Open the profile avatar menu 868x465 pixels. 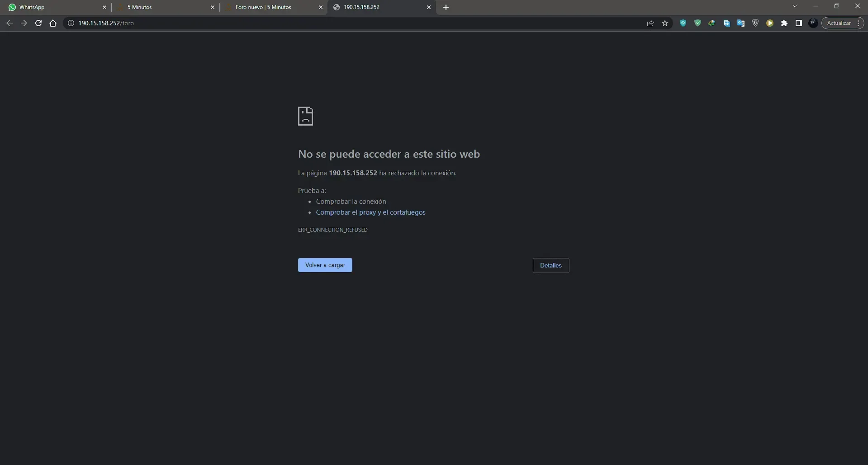pyautogui.click(x=813, y=23)
